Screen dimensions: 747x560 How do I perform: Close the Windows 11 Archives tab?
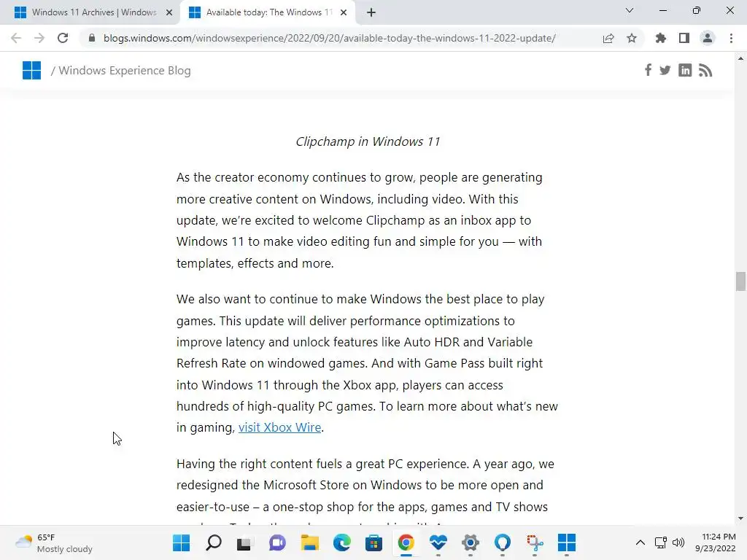pos(169,12)
